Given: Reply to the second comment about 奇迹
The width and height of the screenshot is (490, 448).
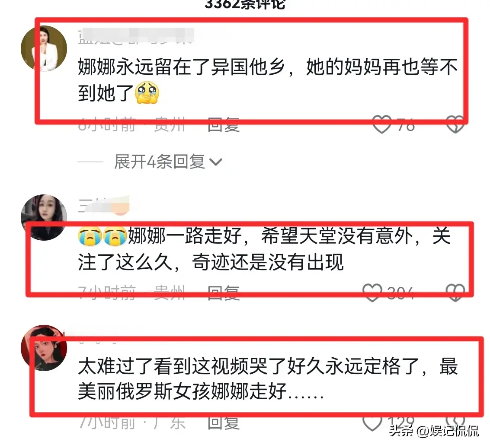Looking at the screenshot, I should pos(224,293).
